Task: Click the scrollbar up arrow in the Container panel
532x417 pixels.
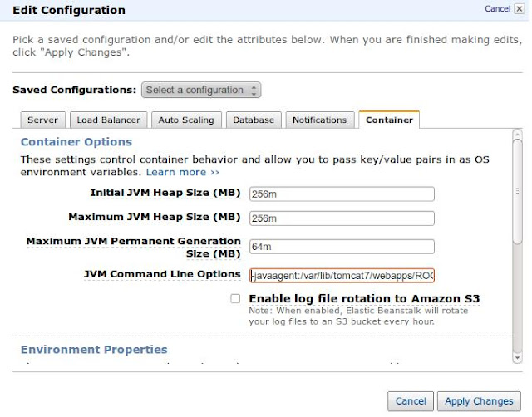Action: click(x=517, y=134)
